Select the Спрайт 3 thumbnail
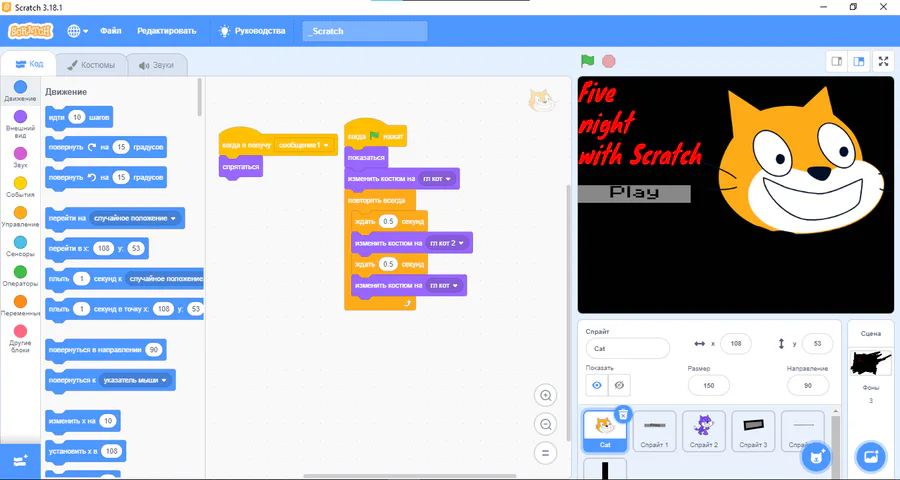900x480 pixels. pyautogui.click(x=753, y=431)
